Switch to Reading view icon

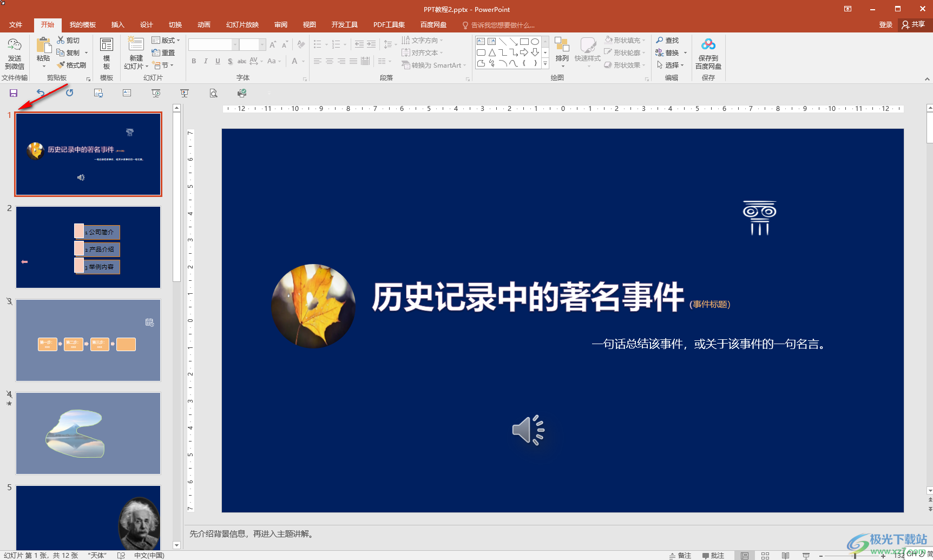785,556
